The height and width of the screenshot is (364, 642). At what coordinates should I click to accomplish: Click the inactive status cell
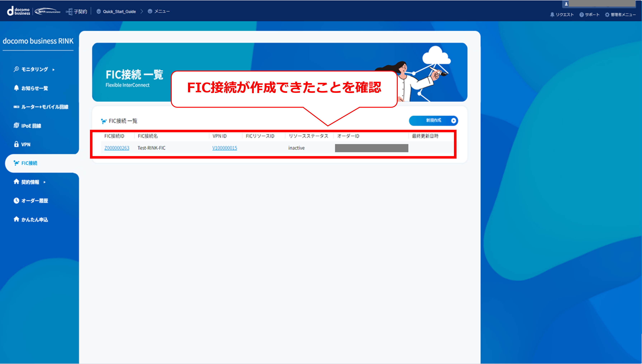point(296,148)
